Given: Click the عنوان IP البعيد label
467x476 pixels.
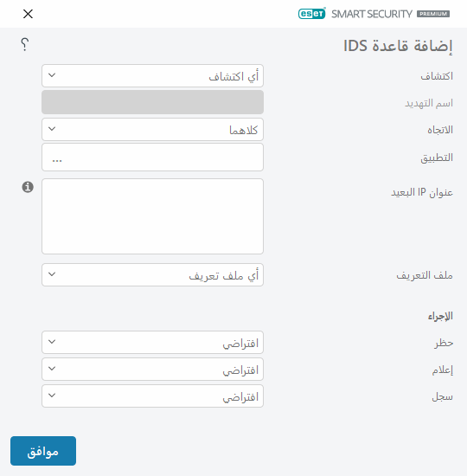Looking at the screenshot, I should coord(422,192).
